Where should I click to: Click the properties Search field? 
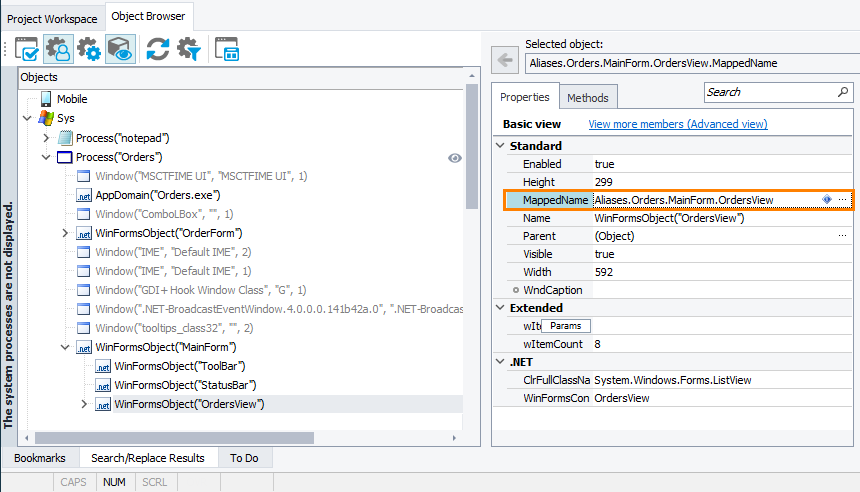coord(768,92)
